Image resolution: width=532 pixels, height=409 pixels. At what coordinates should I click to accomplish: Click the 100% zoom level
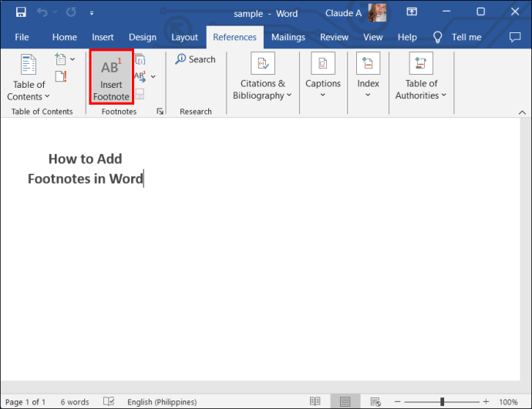coord(508,402)
